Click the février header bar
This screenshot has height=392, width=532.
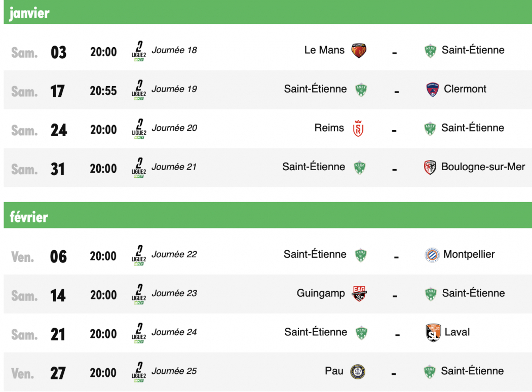pos(266,217)
